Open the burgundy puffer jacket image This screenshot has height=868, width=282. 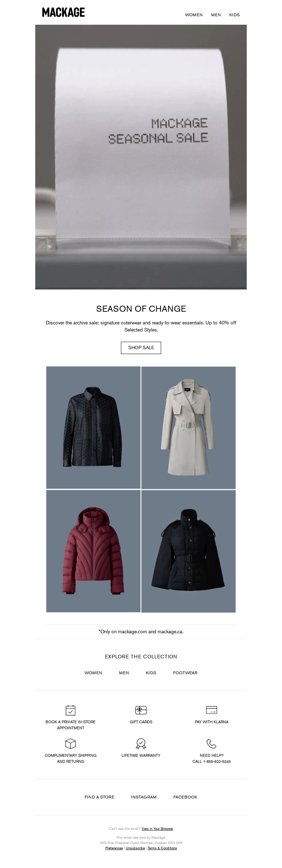(x=93, y=551)
